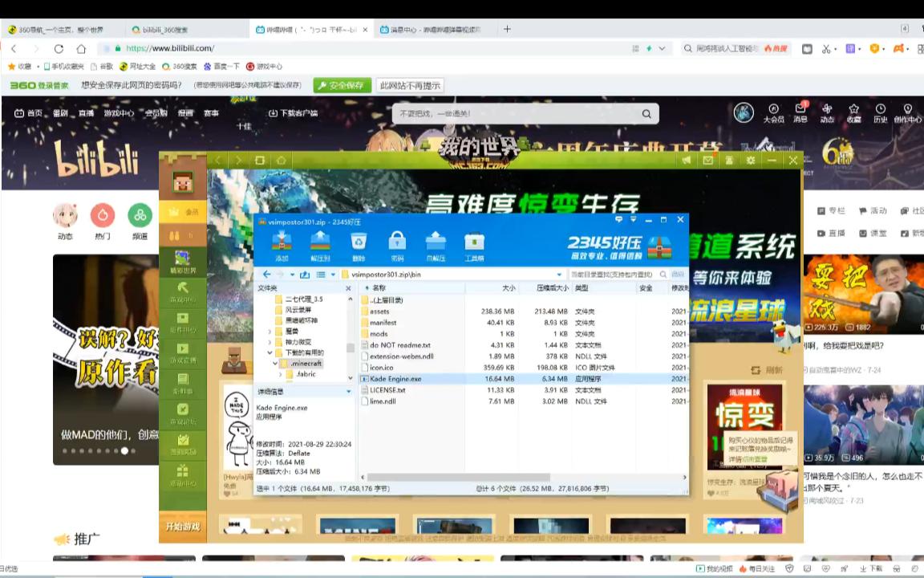Click the 自解压 (Self-extract) icon
924x578 pixels.
pyautogui.click(x=436, y=241)
